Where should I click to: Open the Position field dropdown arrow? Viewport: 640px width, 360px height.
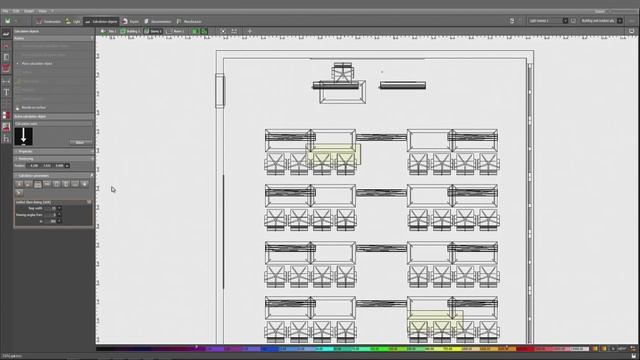67,166
